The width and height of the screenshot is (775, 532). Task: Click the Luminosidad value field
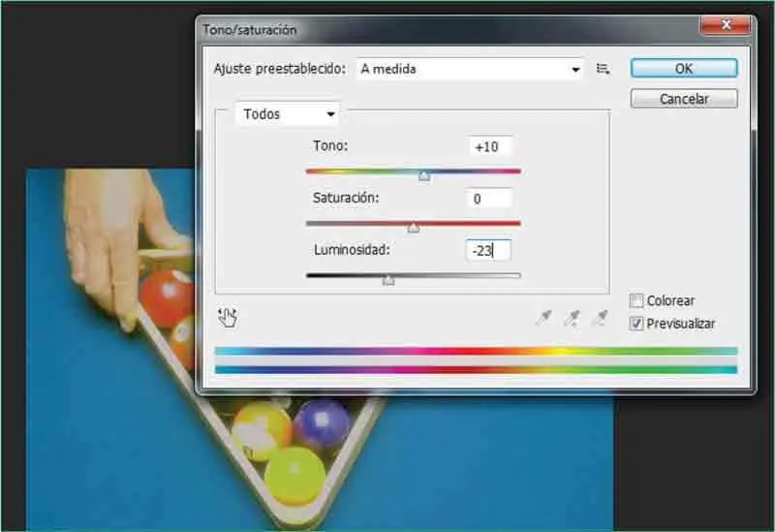click(488, 251)
